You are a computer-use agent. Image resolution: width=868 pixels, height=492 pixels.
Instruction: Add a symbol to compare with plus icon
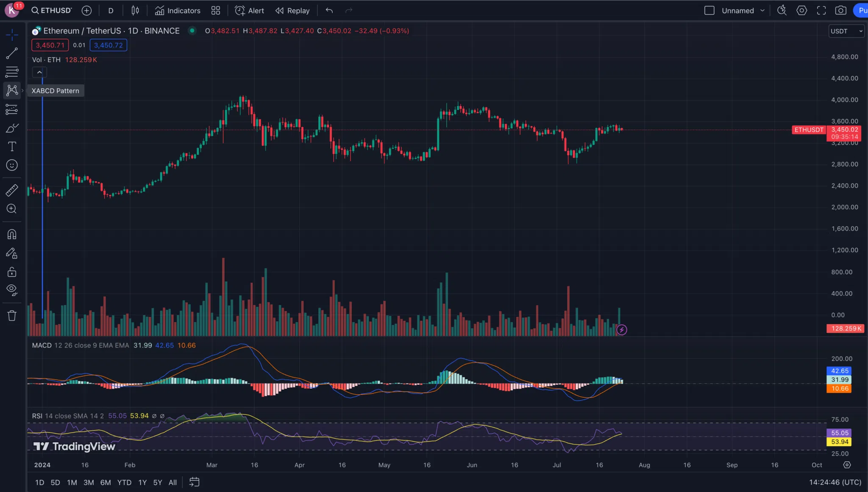[86, 11]
